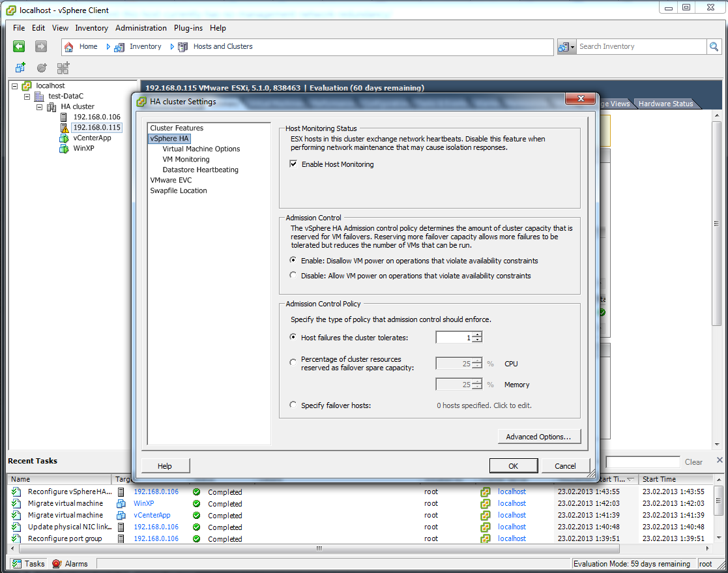
Task: Click the Hosts and Clusters icon
Action: pyautogui.click(x=183, y=47)
